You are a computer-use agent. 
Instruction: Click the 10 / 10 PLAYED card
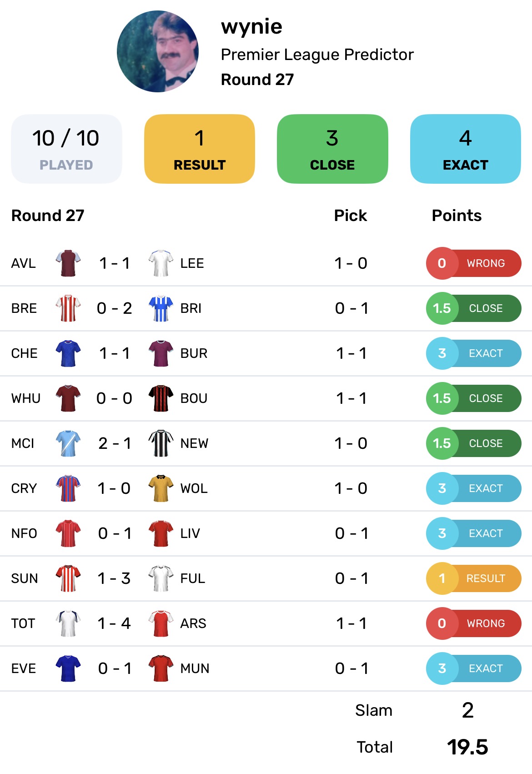tap(66, 149)
